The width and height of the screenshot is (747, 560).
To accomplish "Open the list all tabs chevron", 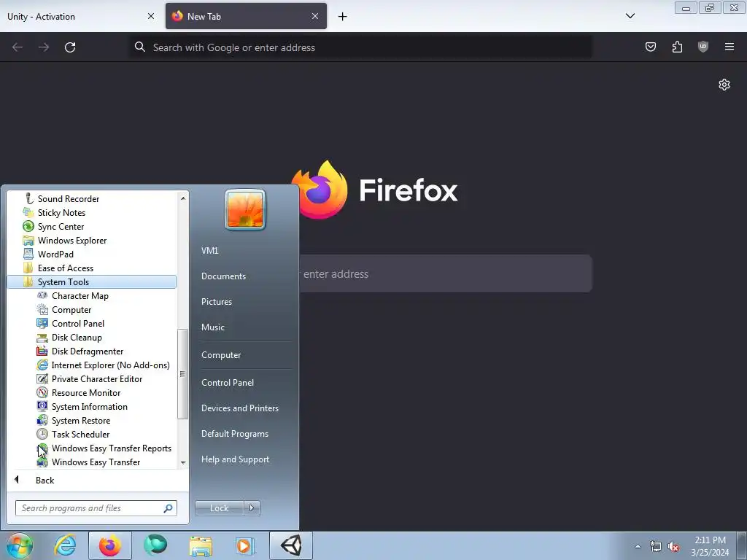I will [630, 16].
